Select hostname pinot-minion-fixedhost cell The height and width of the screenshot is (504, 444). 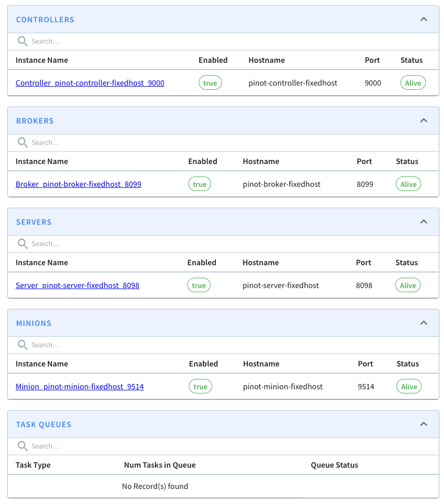(x=283, y=387)
